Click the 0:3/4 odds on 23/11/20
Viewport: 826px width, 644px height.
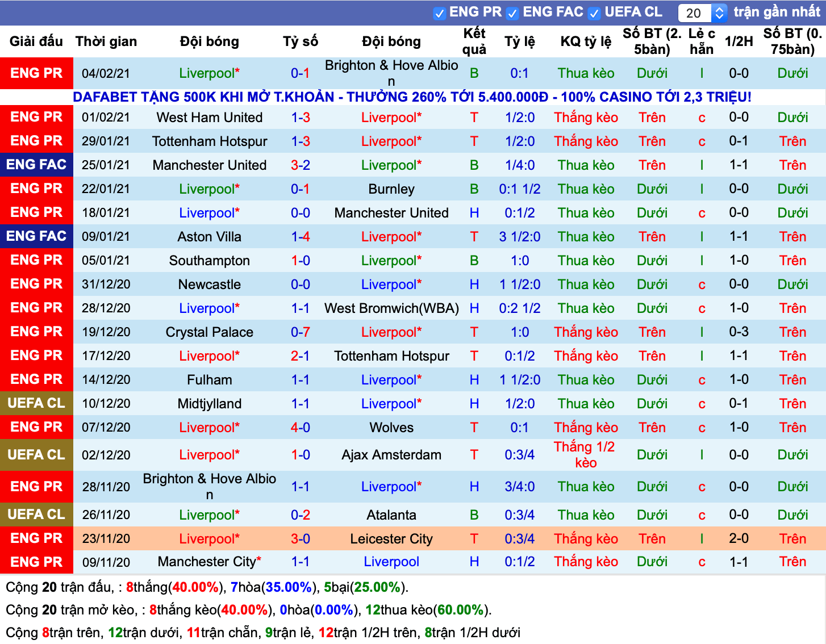click(520, 539)
